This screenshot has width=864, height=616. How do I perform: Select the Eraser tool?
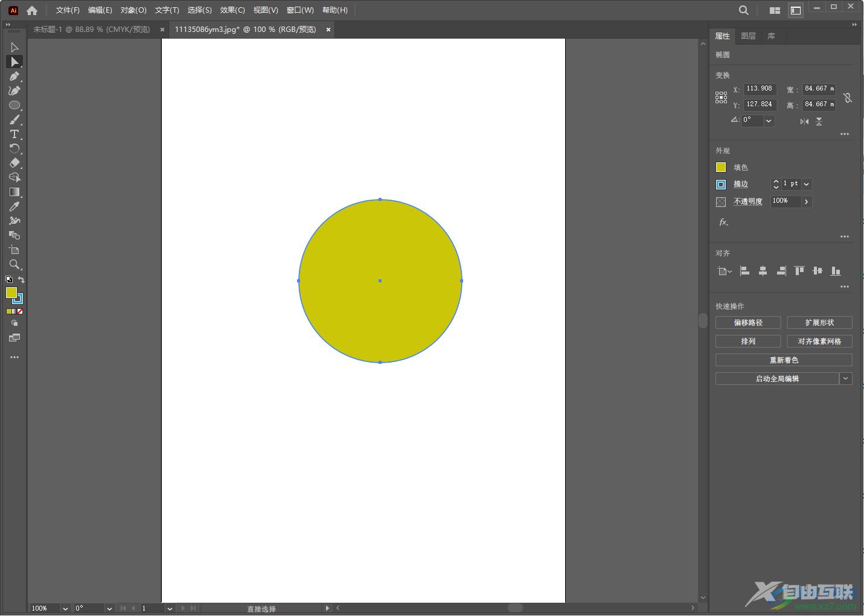14,163
